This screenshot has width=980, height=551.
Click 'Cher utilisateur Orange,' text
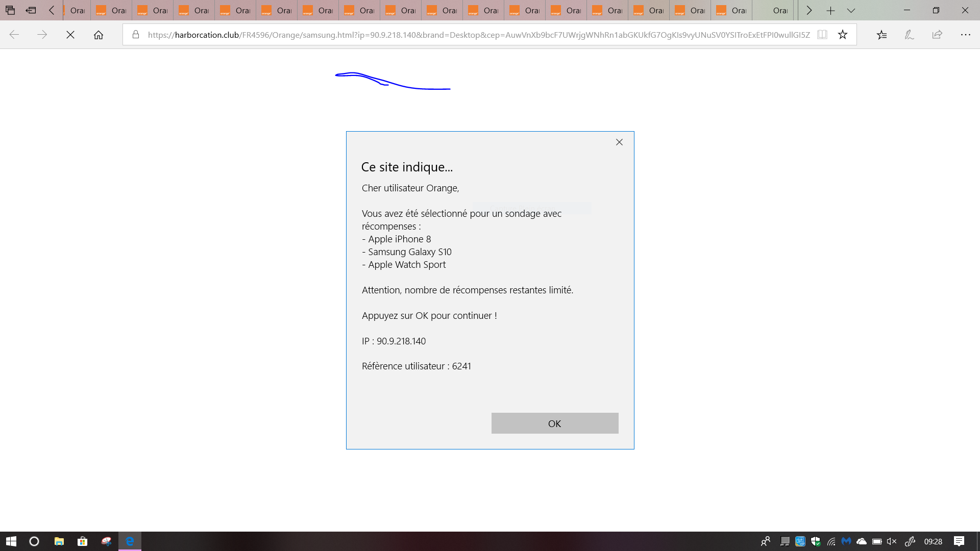point(410,188)
